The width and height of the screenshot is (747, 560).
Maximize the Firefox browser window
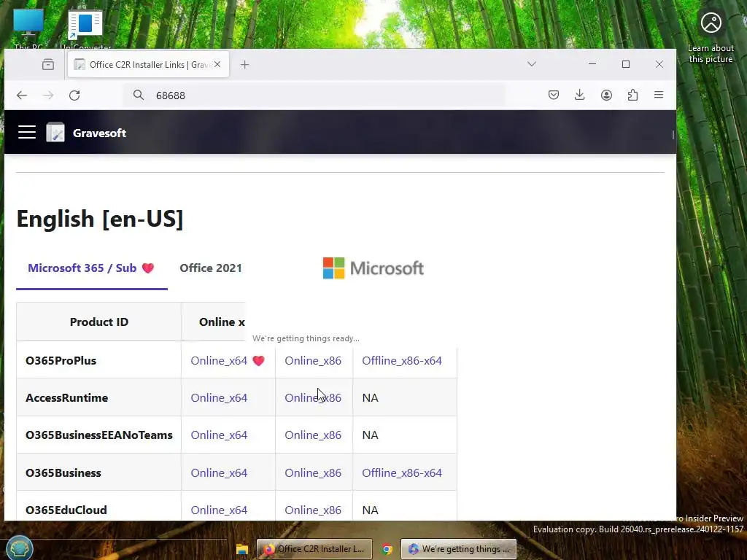[x=625, y=64]
